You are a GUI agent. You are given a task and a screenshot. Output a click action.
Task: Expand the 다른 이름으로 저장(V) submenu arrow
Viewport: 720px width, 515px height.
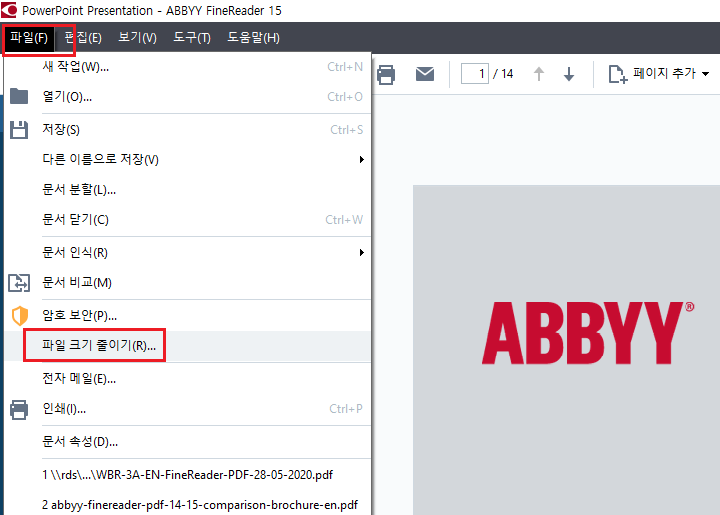(x=362, y=159)
